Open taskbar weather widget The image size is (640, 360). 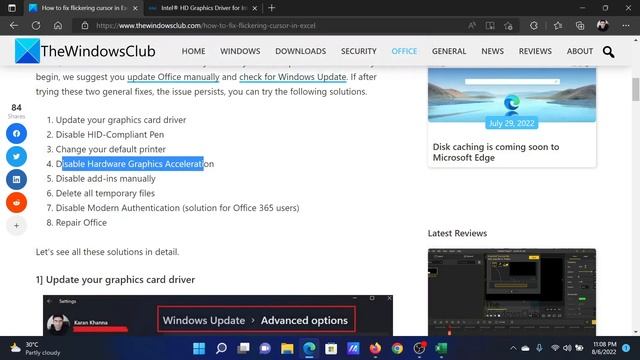(x=35, y=348)
